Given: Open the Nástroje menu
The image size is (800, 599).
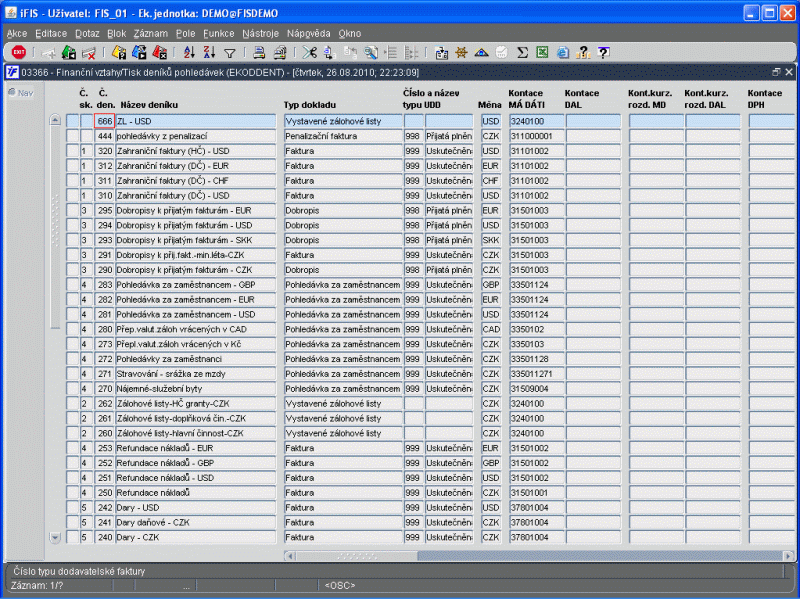Looking at the screenshot, I should (260, 34).
